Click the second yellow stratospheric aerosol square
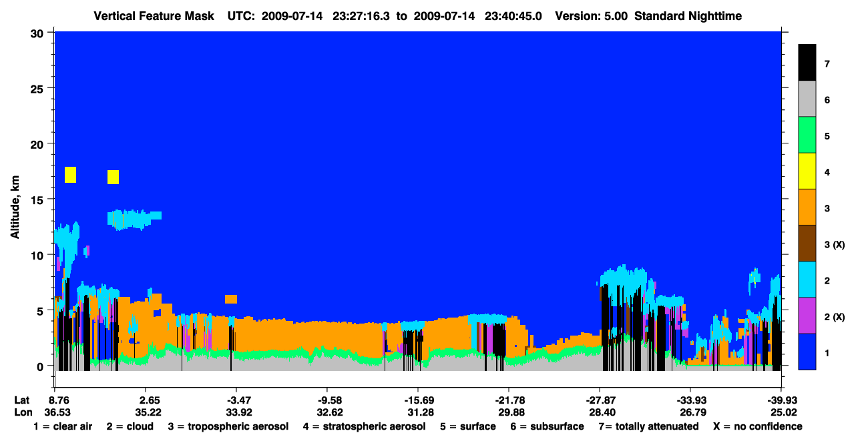 coord(113,177)
